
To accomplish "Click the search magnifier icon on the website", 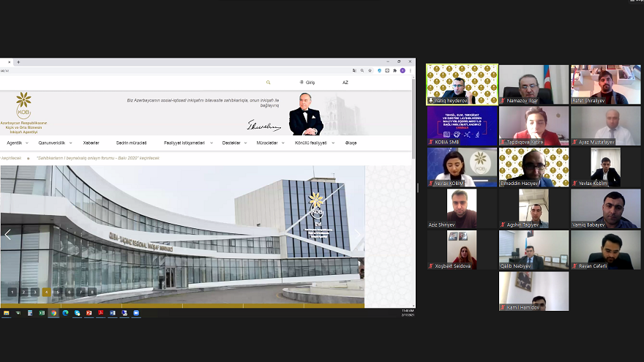I will pos(269,83).
